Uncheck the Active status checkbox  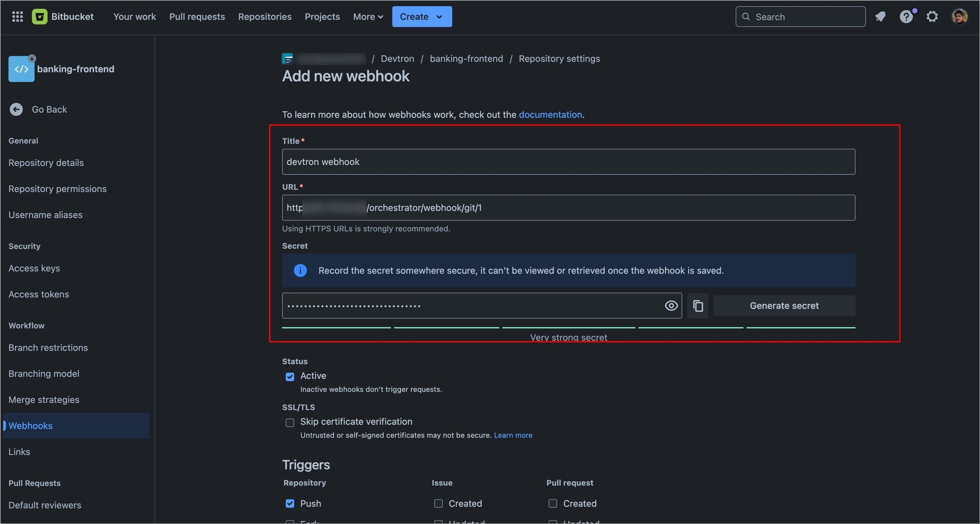[290, 377]
